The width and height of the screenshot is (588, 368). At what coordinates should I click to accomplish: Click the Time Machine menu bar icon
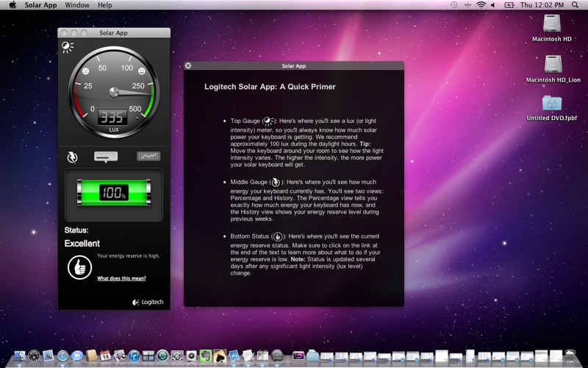pyautogui.click(x=453, y=5)
